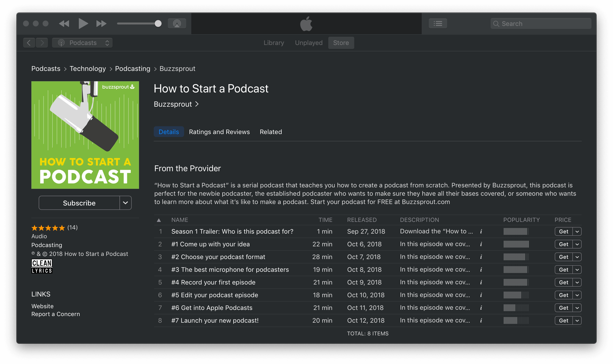Viewport: 613px width, 364px height.
Task: Expand Get options for Season 1 Trailer
Action: [x=577, y=232]
